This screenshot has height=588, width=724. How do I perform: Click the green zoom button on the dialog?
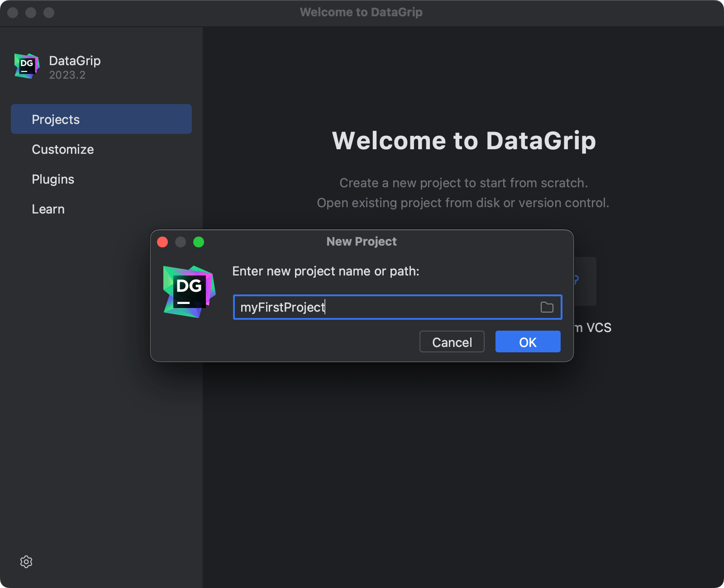199,242
